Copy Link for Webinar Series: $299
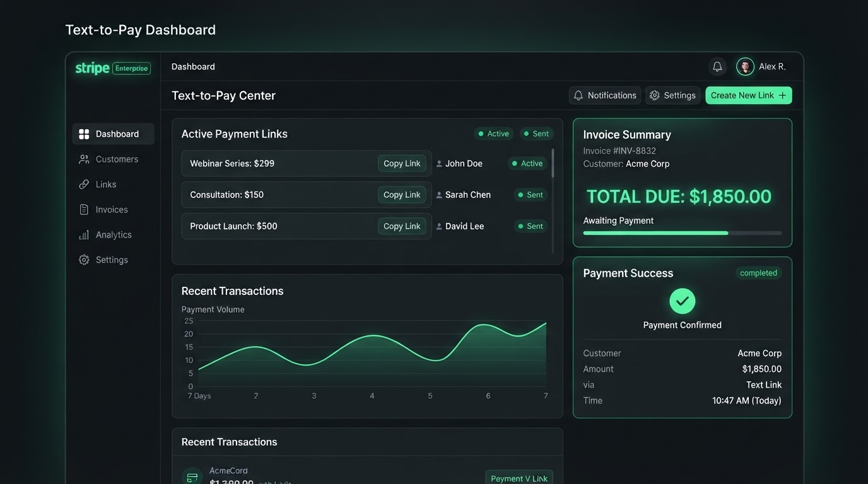This screenshot has width=868, height=484. click(x=402, y=163)
